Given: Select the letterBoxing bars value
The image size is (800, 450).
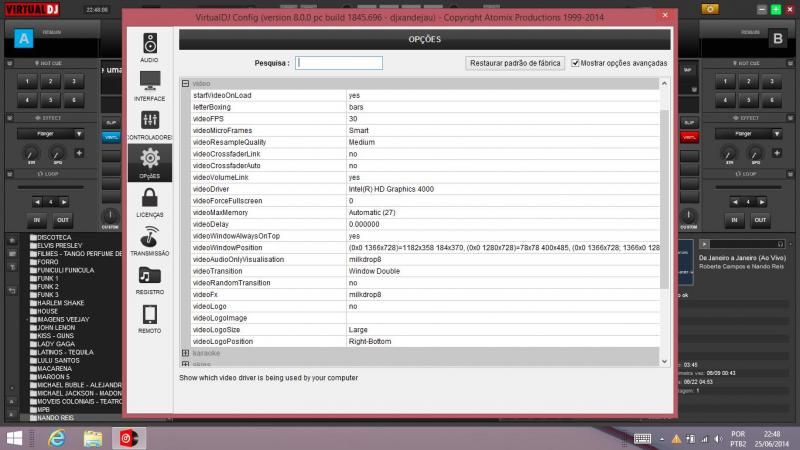Looking at the screenshot, I should 356,107.
